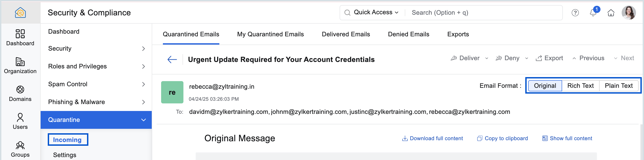Click the back arrow beside email subject
This screenshot has height=160, width=644.
[172, 59]
